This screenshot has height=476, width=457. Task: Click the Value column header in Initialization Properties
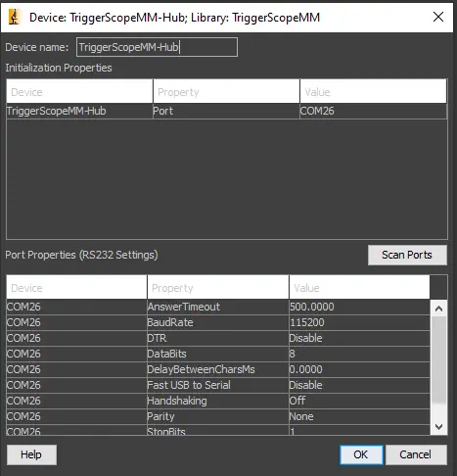coord(373,92)
